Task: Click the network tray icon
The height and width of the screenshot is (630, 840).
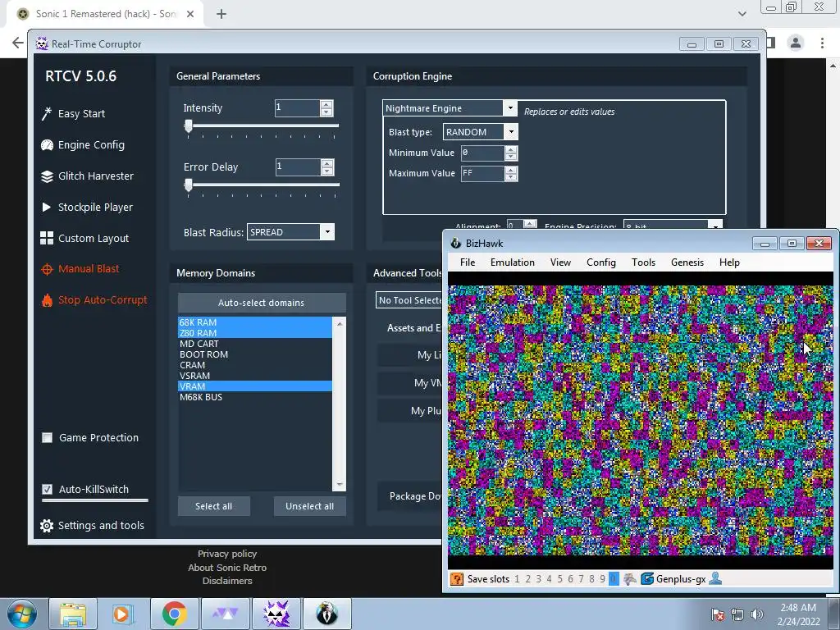Action: pos(737,614)
